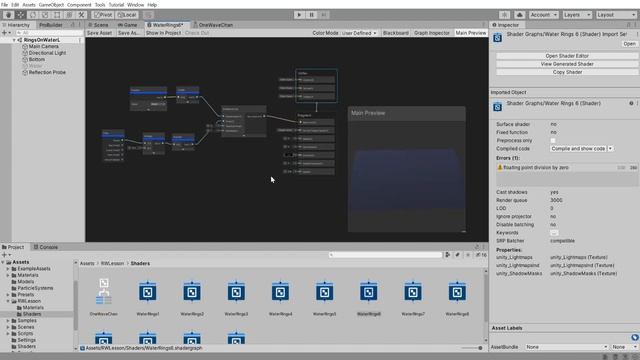The image size is (640, 360).
Task: Click the Imported Object shader icon
Action: click(x=498, y=107)
